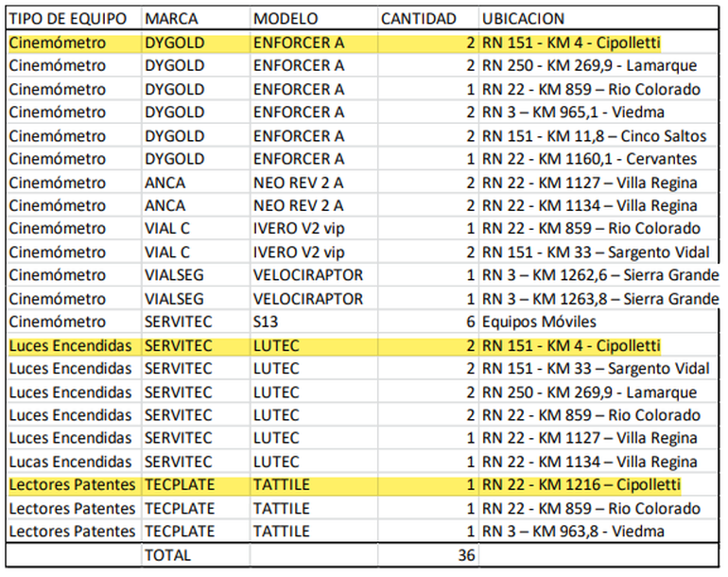
Task: Click the TIPO DE EQUIPO column header
Action: (x=71, y=19)
